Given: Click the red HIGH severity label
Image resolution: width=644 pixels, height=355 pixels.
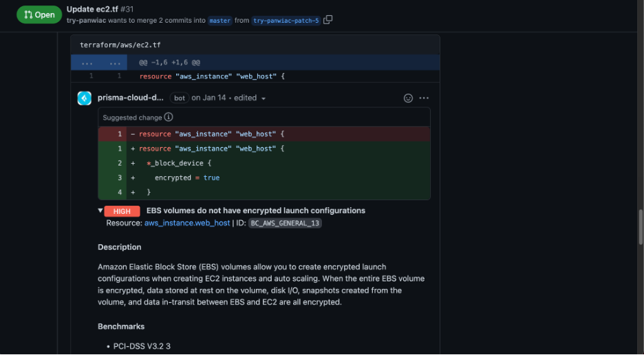Looking at the screenshot, I should coord(122,211).
